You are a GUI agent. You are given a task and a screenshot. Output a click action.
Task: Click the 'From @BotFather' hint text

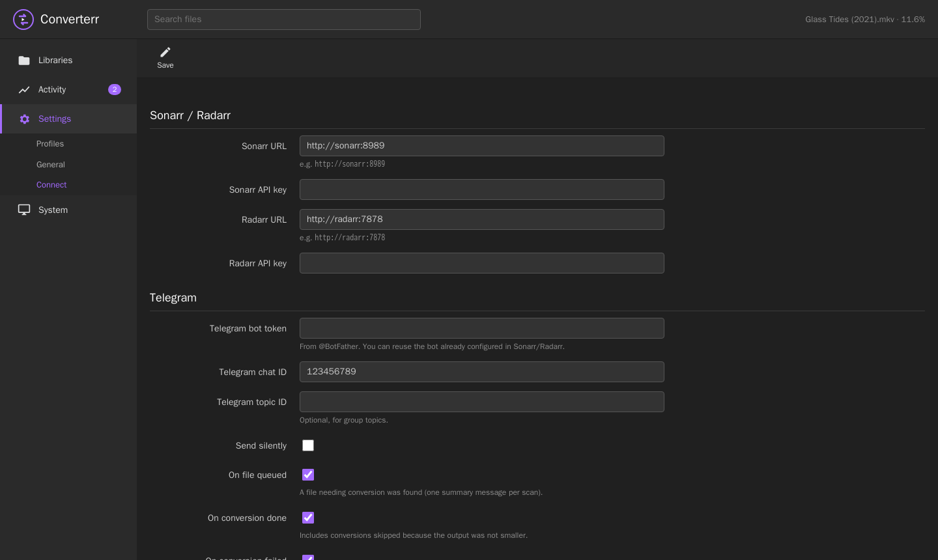(432, 346)
